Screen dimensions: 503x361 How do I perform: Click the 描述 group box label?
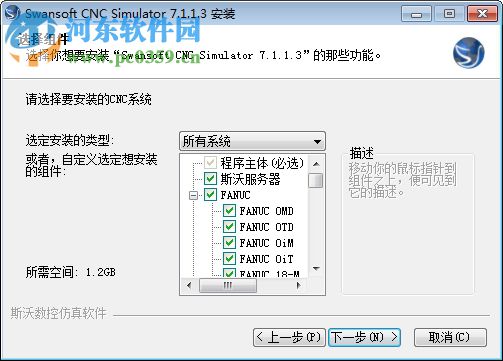click(x=361, y=153)
